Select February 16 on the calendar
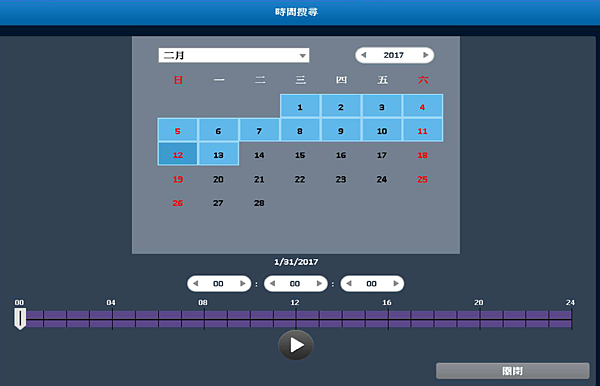 [341, 155]
